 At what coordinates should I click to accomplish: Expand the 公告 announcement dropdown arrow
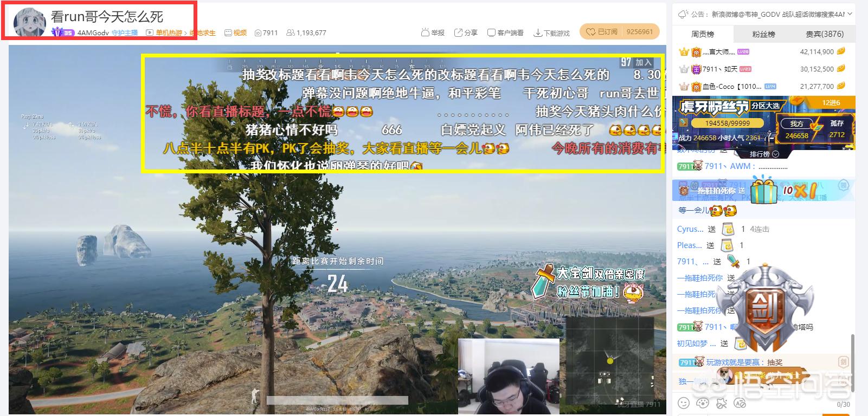pos(850,14)
